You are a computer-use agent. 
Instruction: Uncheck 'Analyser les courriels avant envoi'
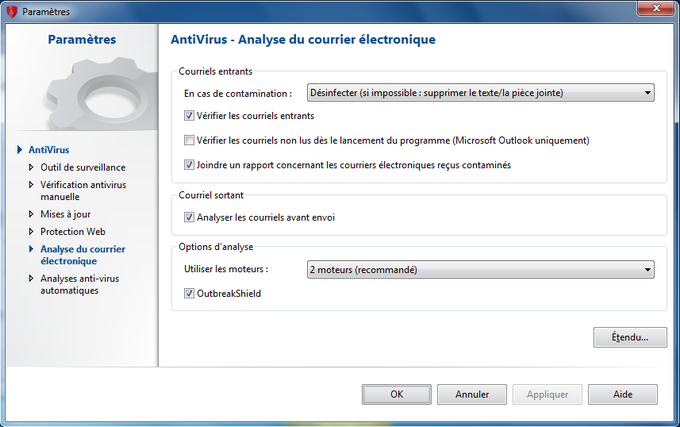pyautogui.click(x=189, y=217)
